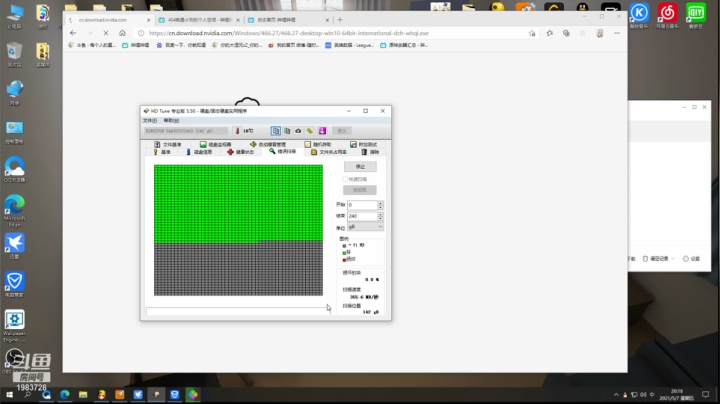Click the red Damaged legend swatch

pyautogui.click(x=344, y=259)
